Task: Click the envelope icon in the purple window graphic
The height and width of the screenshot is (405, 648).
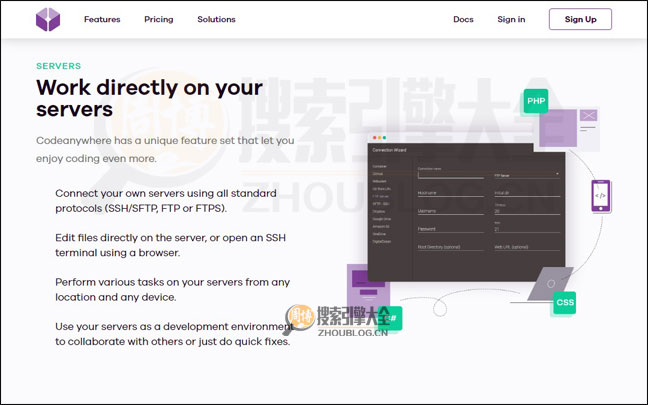Action: 588,115
